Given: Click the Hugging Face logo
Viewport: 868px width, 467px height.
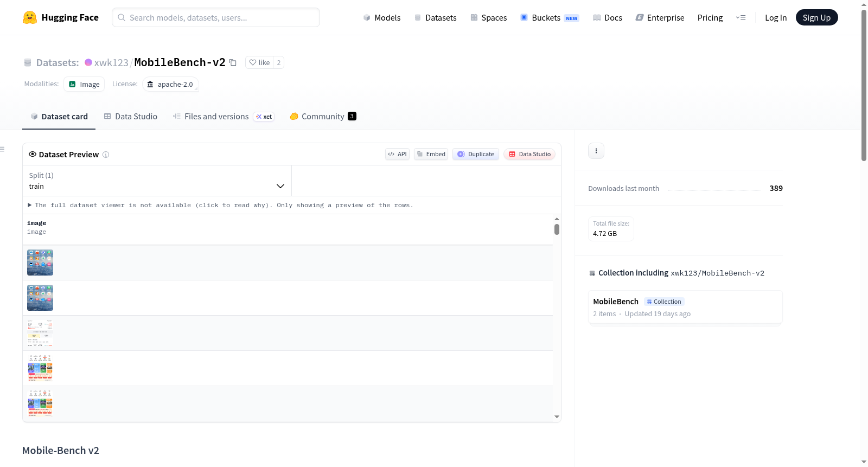Looking at the screenshot, I should [x=61, y=17].
